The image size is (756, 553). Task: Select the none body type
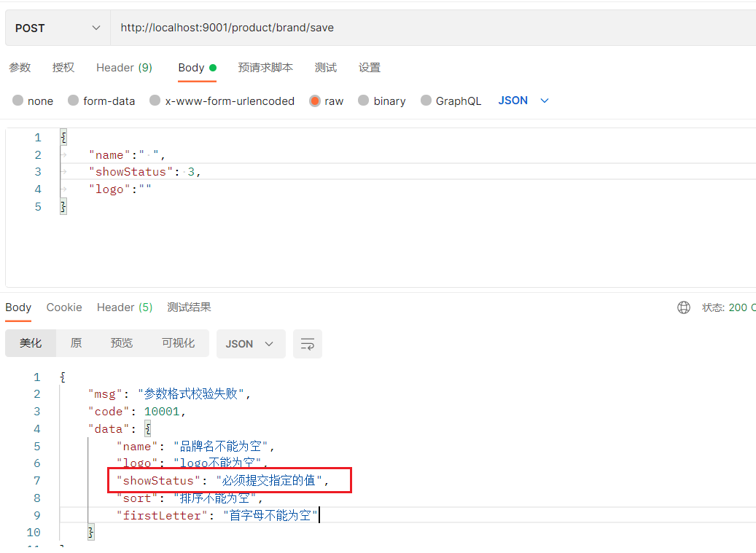[33, 101]
